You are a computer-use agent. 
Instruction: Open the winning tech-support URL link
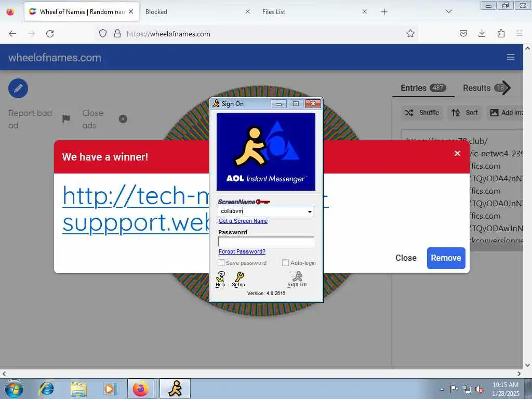pyautogui.click(x=136, y=209)
